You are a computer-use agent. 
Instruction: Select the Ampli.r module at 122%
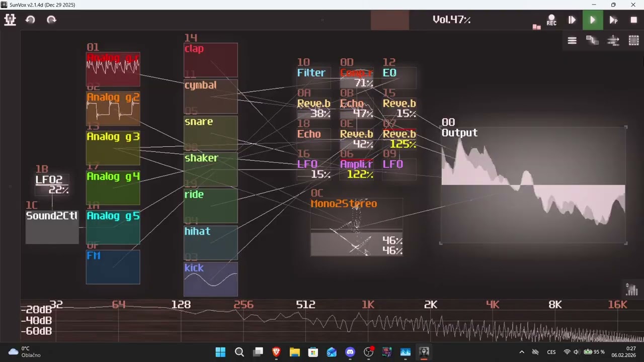click(357, 169)
